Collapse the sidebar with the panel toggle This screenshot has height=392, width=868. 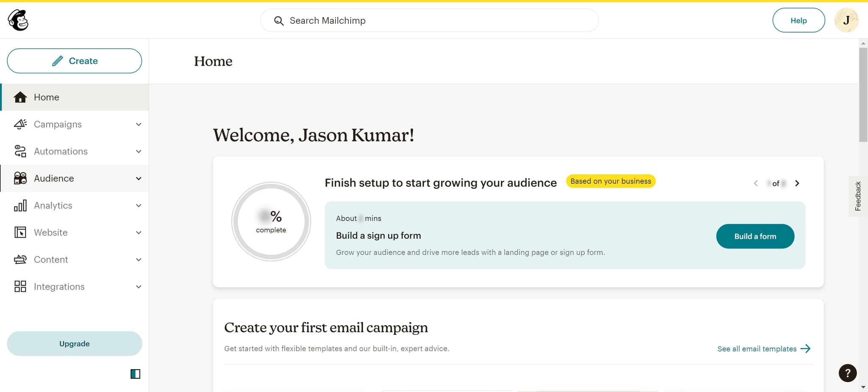pyautogui.click(x=135, y=374)
